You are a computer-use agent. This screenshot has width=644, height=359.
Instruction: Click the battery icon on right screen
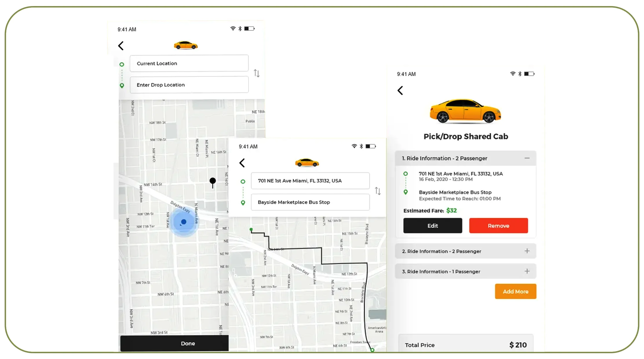pos(529,74)
